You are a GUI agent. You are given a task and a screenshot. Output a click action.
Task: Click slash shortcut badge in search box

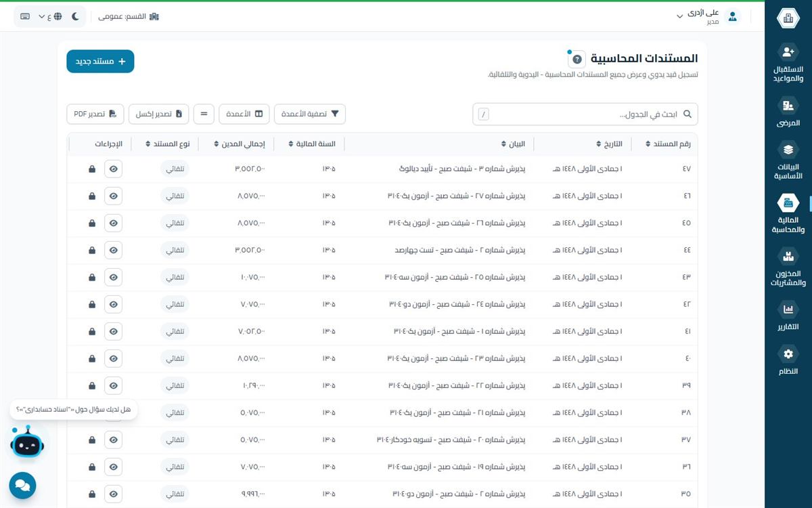[483, 114]
